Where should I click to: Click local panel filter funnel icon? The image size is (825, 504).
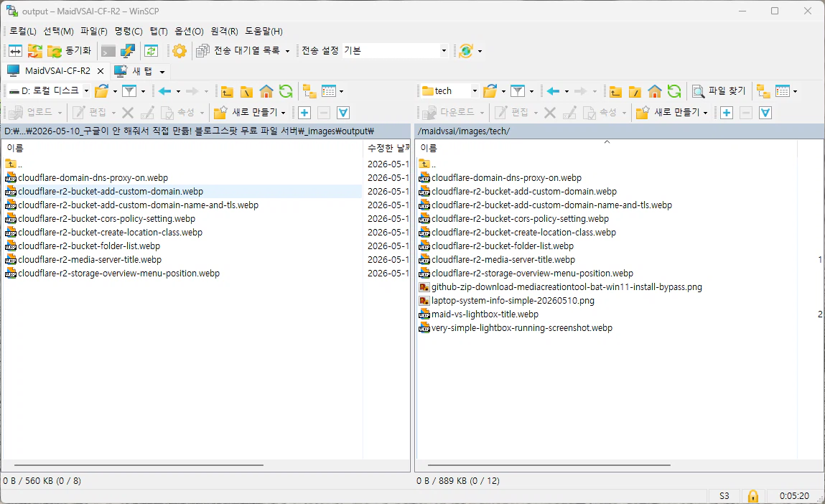point(129,91)
